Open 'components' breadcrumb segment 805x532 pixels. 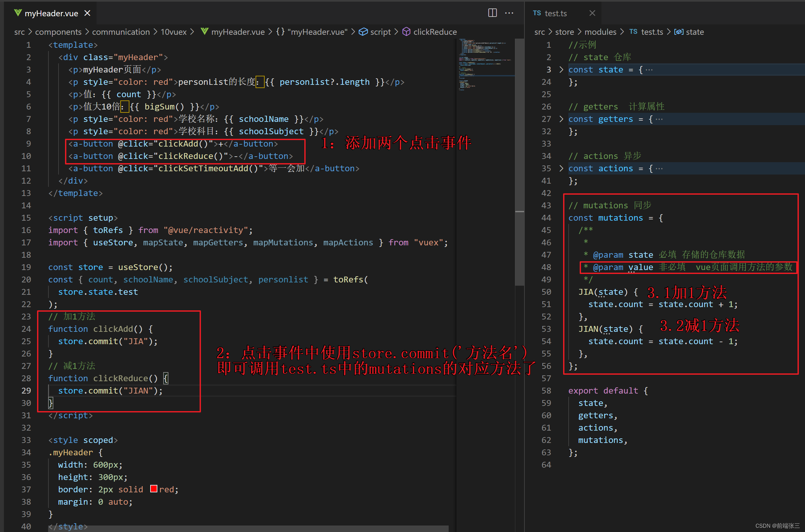pos(59,32)
